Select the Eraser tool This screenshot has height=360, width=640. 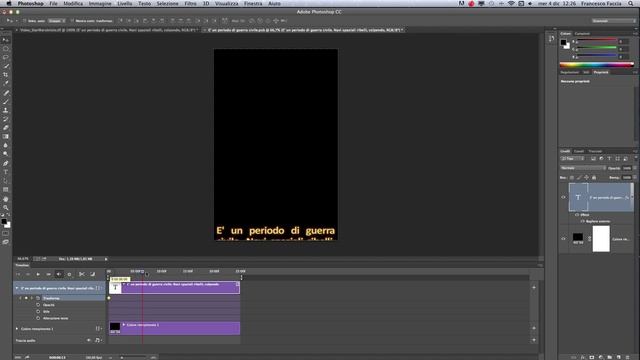point(6,128)
